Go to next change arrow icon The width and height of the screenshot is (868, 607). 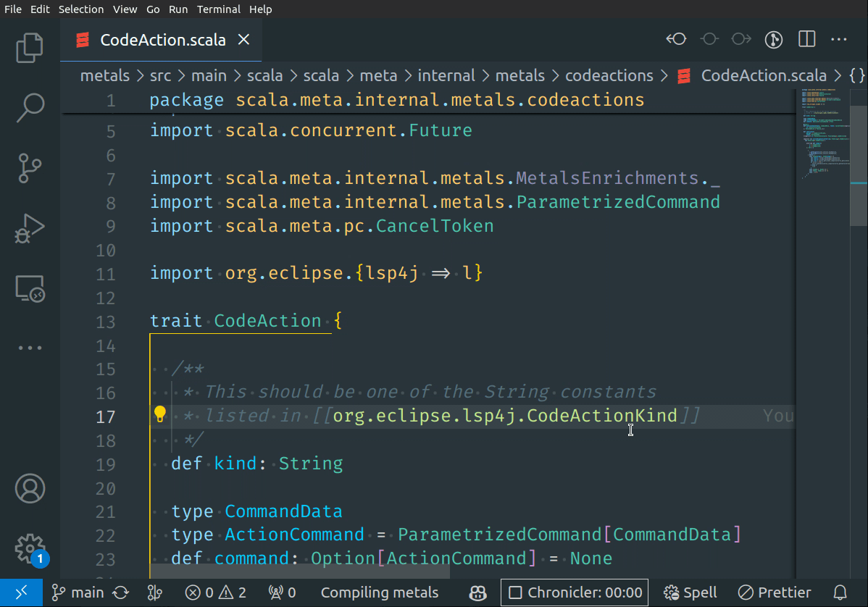tap(741, 39)
